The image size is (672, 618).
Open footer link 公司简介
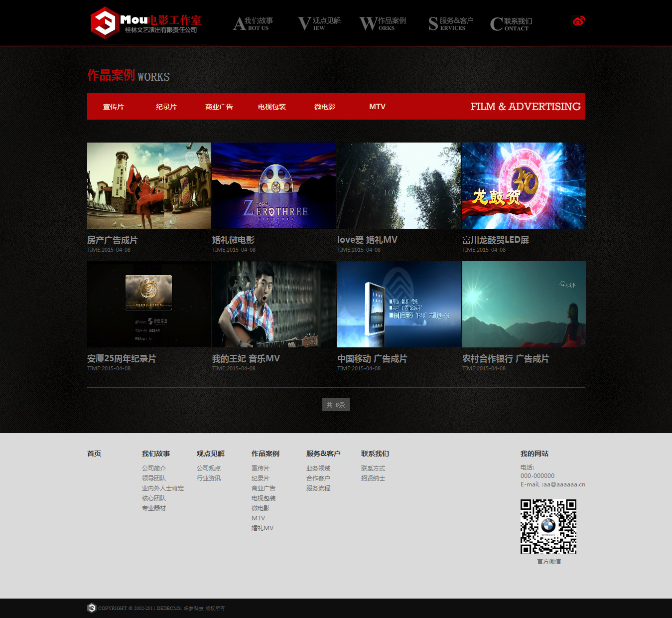[154, 468]
